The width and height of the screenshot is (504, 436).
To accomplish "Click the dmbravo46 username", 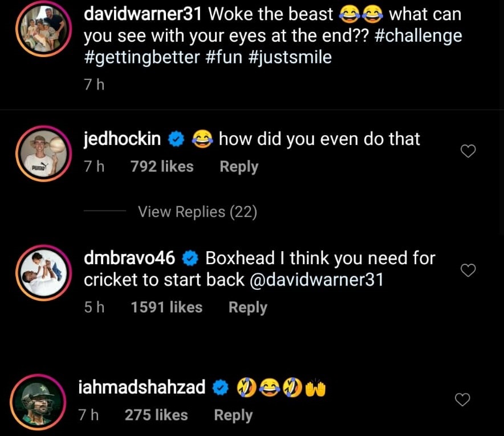I will [129, 258].
